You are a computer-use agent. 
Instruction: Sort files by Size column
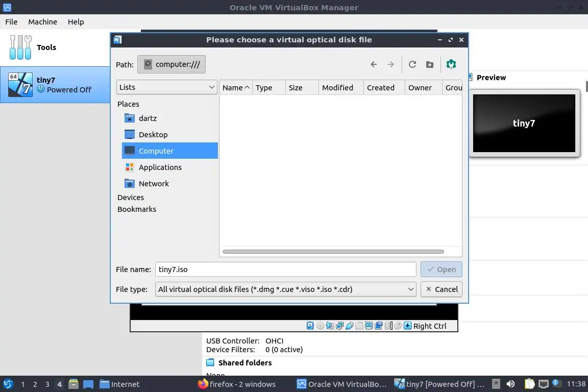[x=302, y=87]
